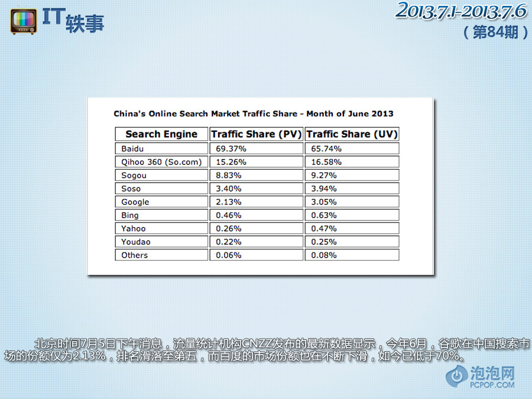Select the Baidu row name cell
Viewport: 532px width, 399px height.
[161, 148]
